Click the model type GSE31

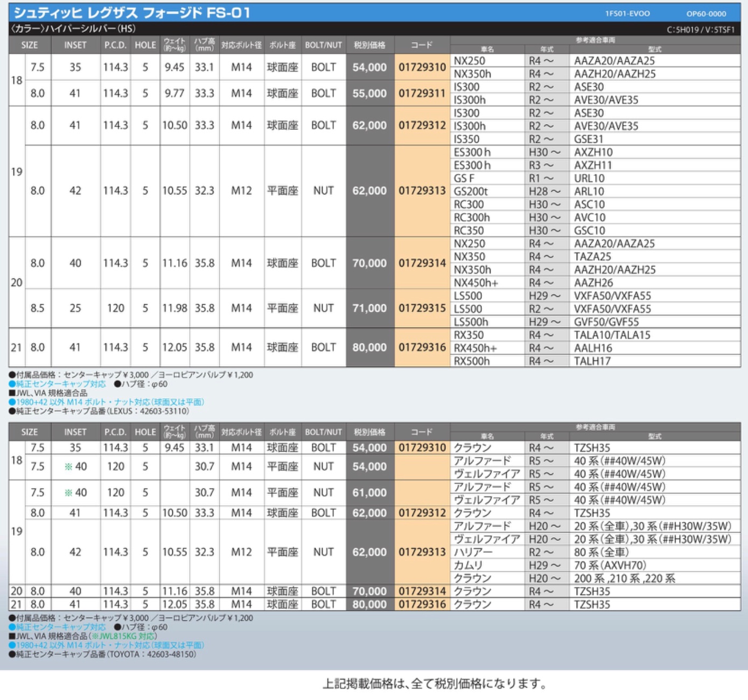coord(589,139)
